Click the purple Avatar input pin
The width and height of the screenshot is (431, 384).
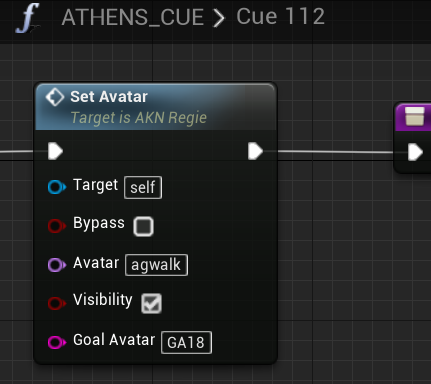57,265
